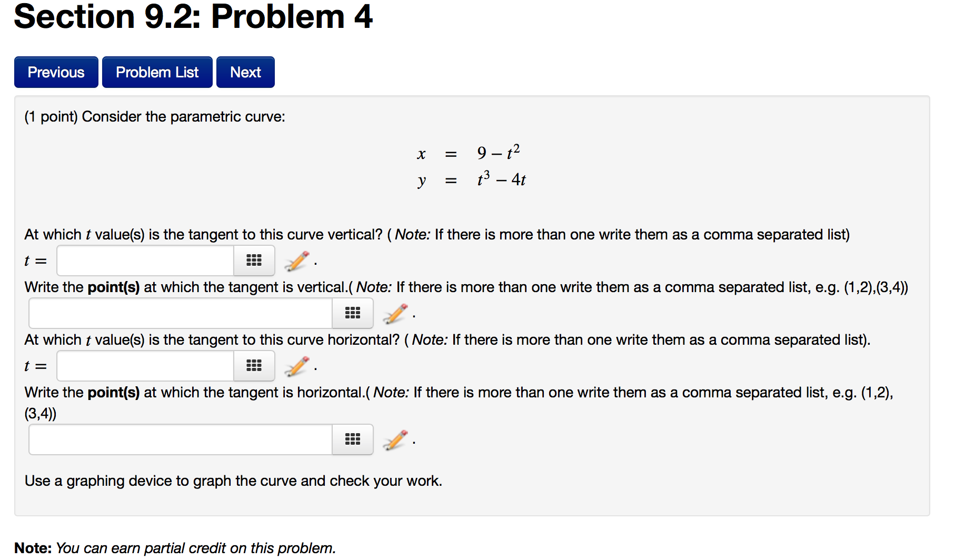The width and height of the screenshot is (955, 560).
Task: Click the Previous button
Action: coord(56,72)
